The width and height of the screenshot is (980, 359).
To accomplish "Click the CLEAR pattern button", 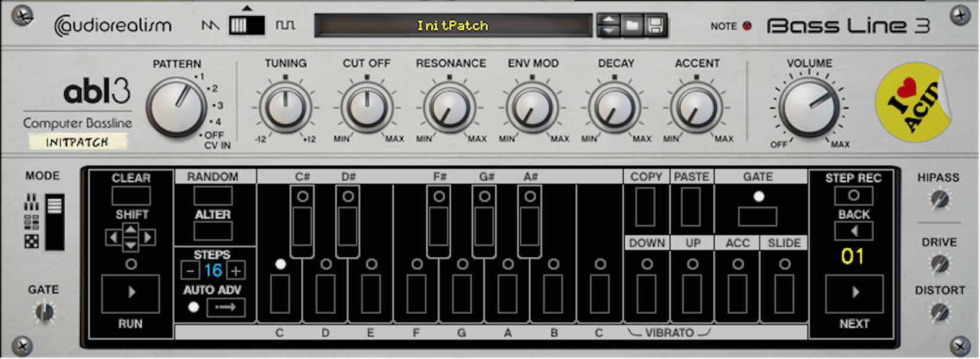I will (131, 196).
